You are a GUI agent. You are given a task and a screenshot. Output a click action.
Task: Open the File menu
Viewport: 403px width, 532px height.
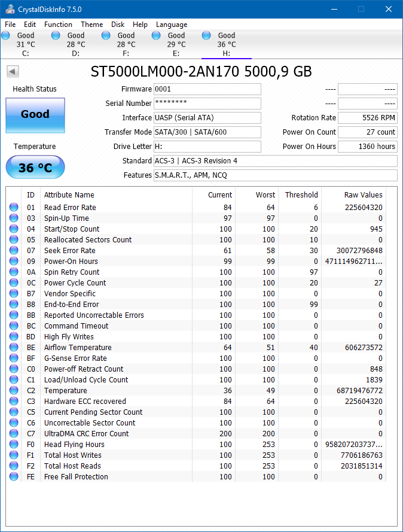(10, 25)
